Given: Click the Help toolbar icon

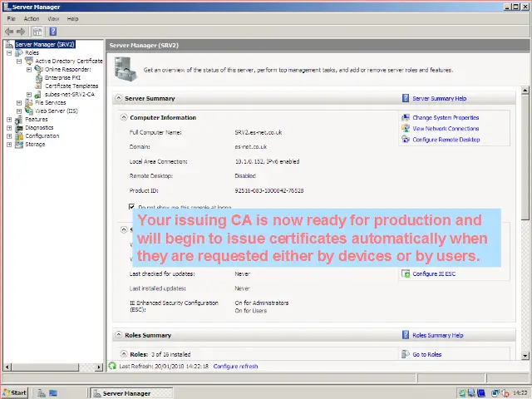Looking at the screenshot, I should tap(53, 32).
